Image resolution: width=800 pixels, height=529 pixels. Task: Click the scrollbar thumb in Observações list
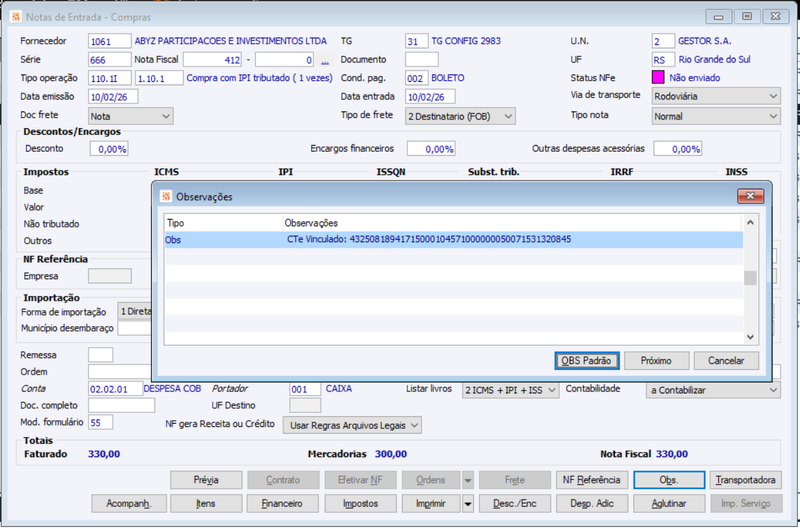(750, 278)
